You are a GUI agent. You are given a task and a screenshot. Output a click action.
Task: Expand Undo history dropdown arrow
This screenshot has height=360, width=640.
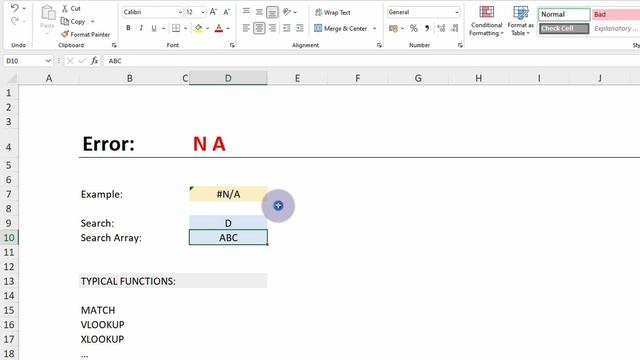(24, 8)
